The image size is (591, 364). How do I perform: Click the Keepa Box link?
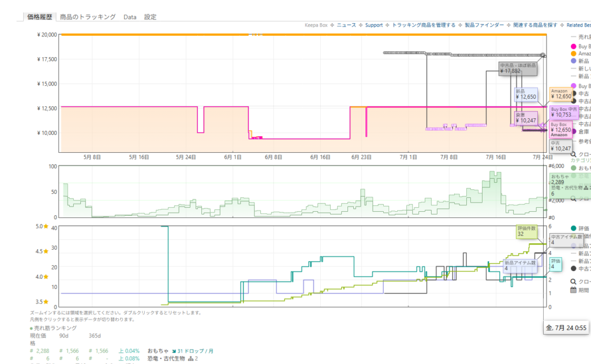(316, 25)
